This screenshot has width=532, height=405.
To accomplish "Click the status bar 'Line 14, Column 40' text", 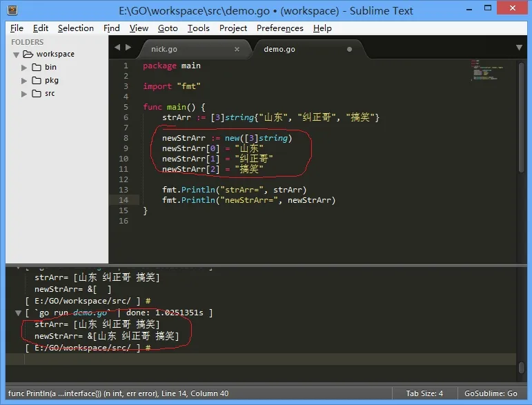I will pos(195,393).
